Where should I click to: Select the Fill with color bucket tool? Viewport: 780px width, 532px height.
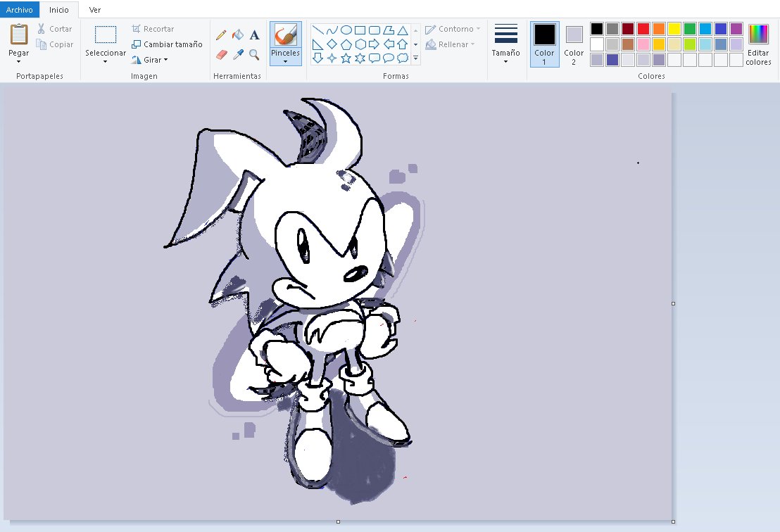[238, 34]
